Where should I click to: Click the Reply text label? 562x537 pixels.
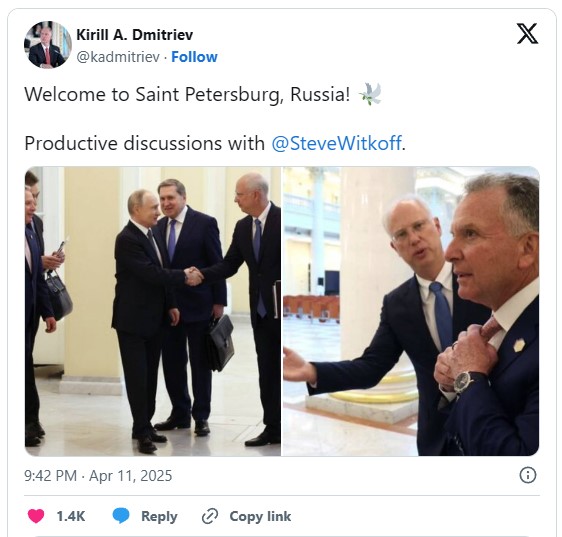coord(159,516)
